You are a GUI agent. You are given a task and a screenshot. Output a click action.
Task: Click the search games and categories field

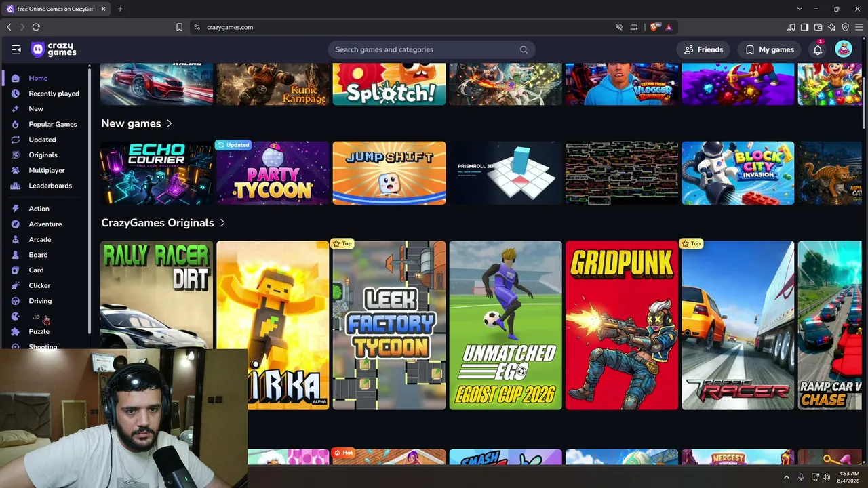(431, 49)
